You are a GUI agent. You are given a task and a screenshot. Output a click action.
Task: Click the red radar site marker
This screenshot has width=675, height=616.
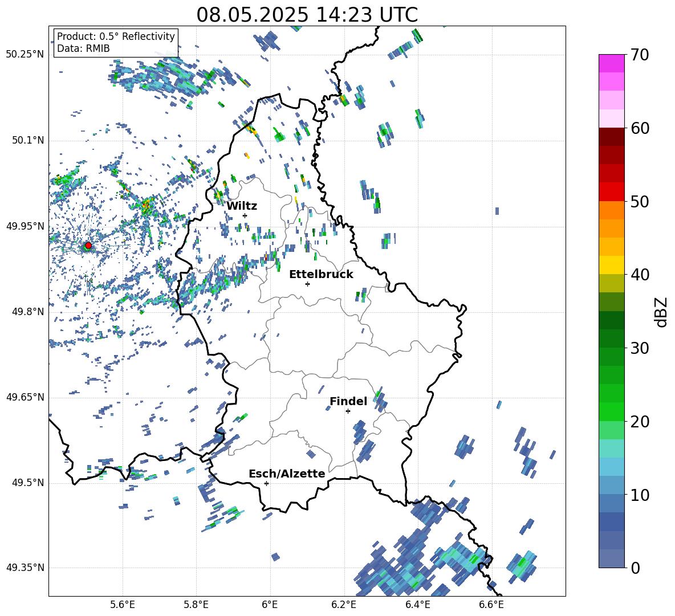click(88, 246)
